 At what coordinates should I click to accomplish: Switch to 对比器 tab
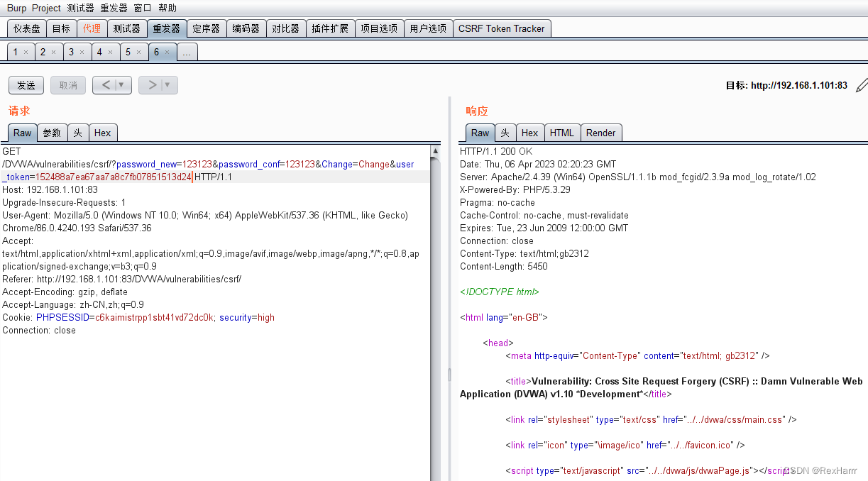pos(286,28)
